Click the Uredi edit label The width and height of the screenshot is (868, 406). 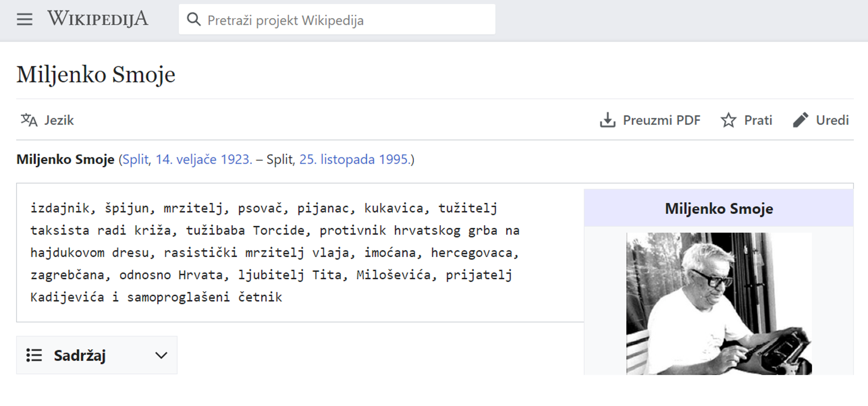[832, 120]
